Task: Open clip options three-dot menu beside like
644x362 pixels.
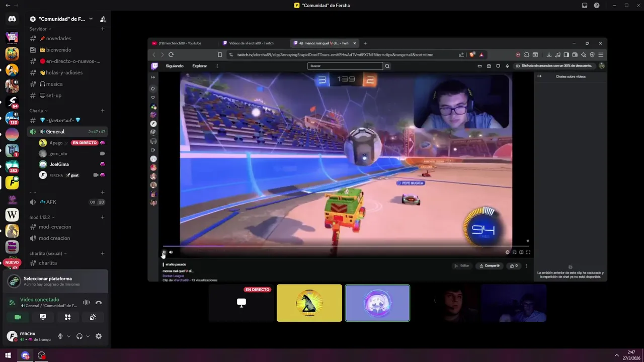Action: tap(526, 266)
